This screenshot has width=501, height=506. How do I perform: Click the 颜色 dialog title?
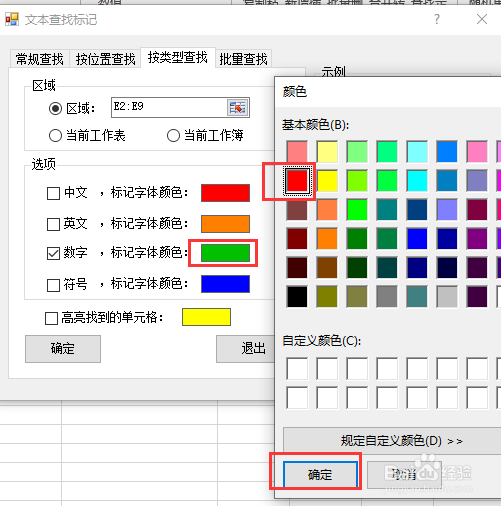pyautogui.click(x=295, y=91)
